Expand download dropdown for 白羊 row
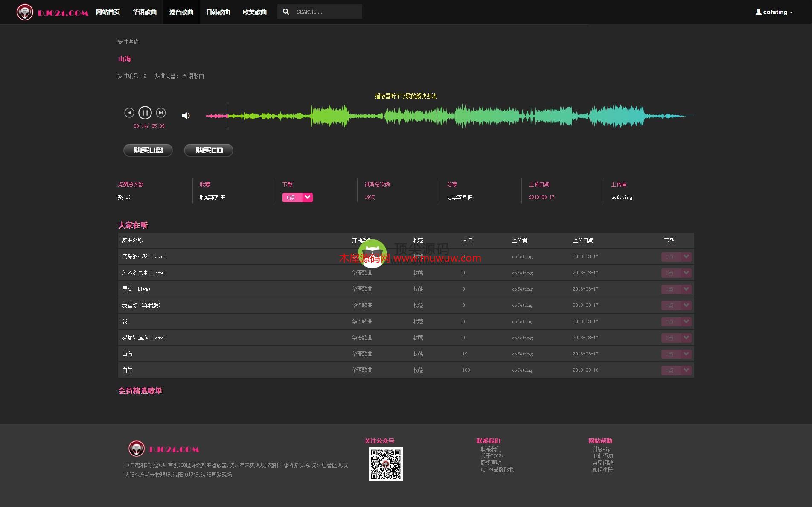 pos(686,370)
